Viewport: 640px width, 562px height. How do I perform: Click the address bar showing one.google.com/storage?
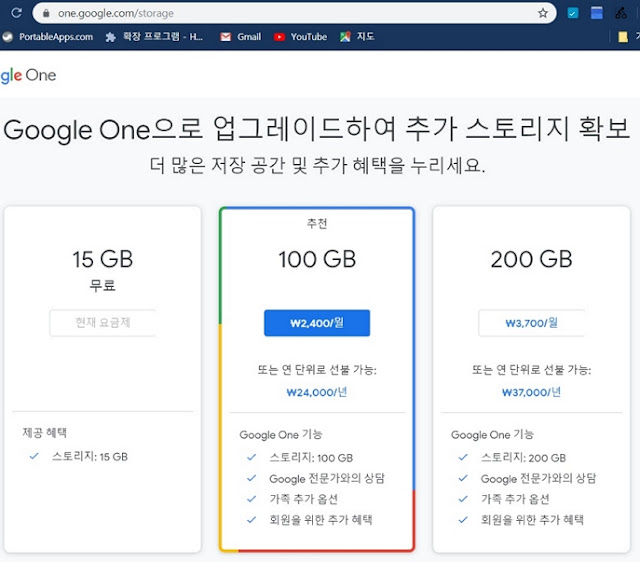pyautogui.click(x=294, y=13)
